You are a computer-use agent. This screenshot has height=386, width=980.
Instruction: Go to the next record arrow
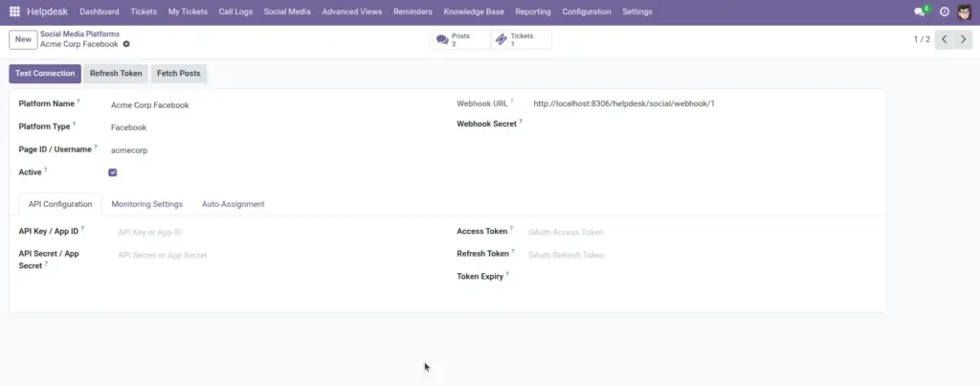(963, 38)
